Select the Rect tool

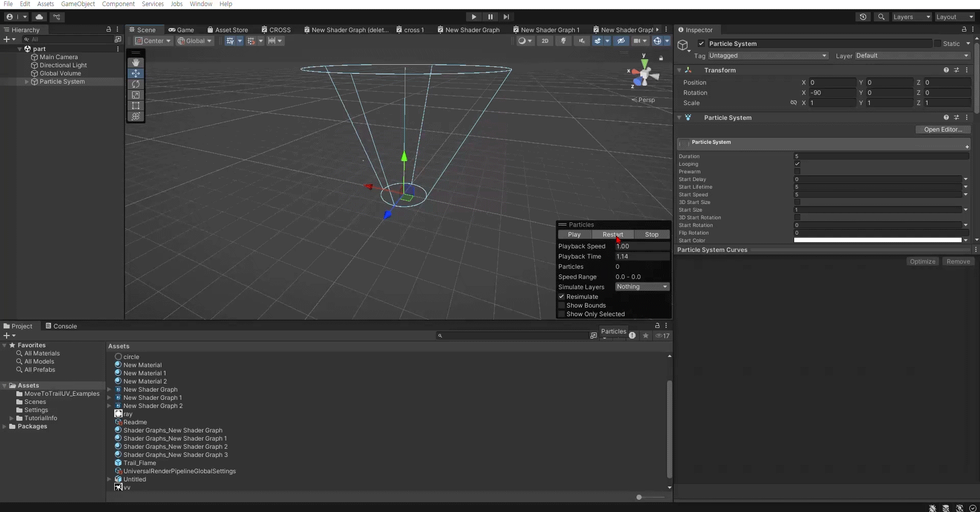coord(136,106)
